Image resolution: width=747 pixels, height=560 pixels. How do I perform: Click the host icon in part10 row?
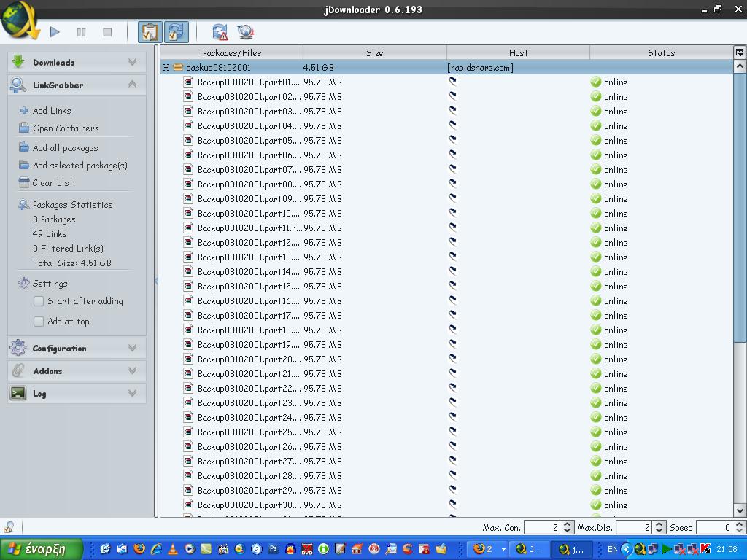pos(452,212)
